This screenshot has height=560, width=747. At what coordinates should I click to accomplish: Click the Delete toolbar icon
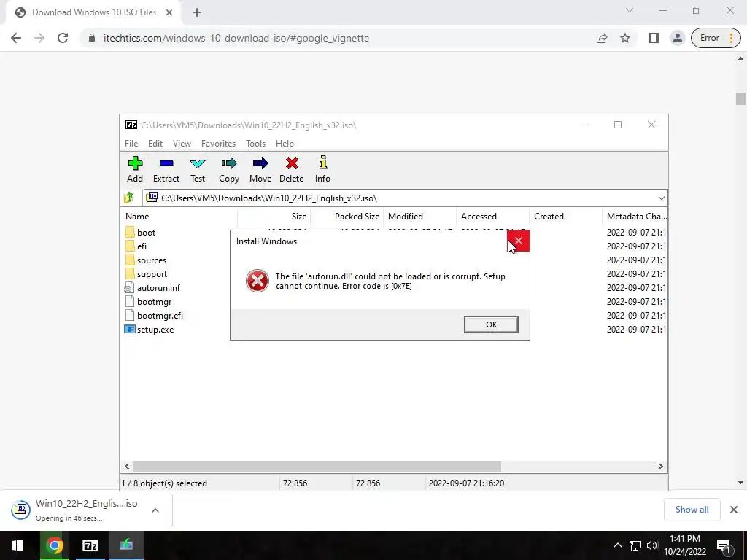click(292, 169)
